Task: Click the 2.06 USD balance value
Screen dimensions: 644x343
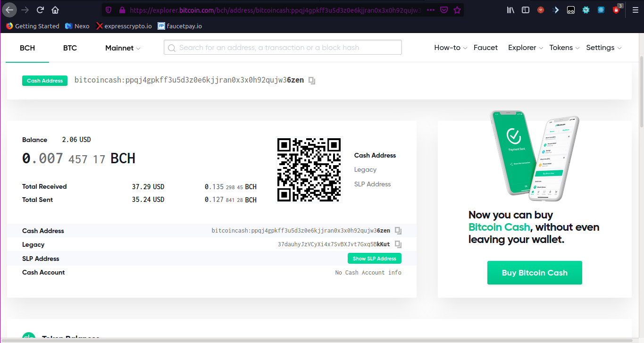Action: click(76, 140)
